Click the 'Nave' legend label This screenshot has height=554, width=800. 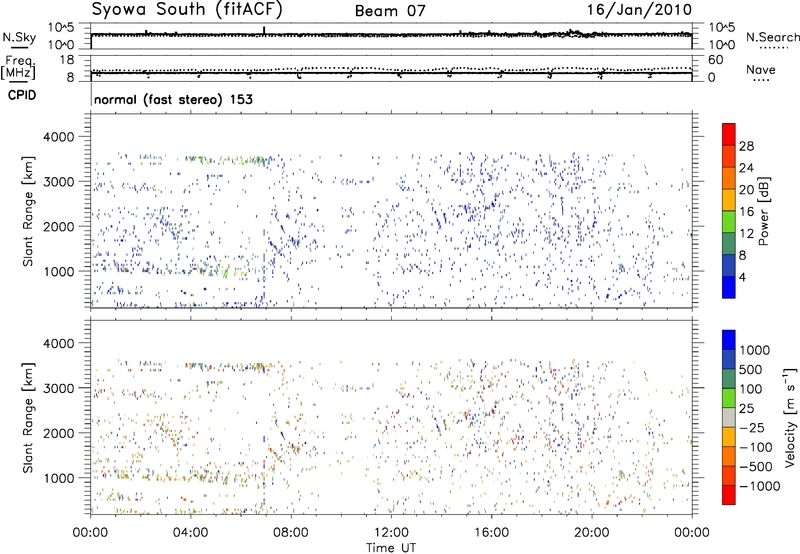[760, 70]
